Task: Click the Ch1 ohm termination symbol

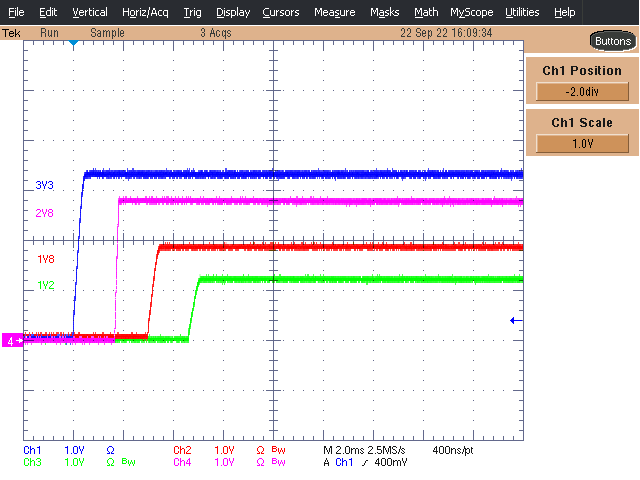Action: click(110, 450)
